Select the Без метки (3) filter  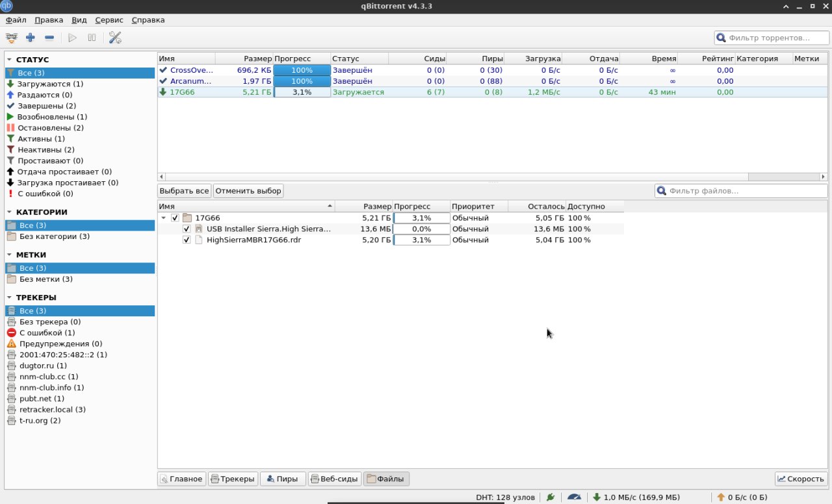click(80, 279)
